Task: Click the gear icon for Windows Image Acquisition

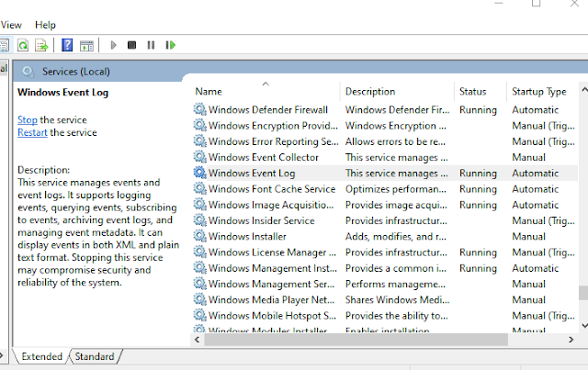Action: tap(200, 205)
